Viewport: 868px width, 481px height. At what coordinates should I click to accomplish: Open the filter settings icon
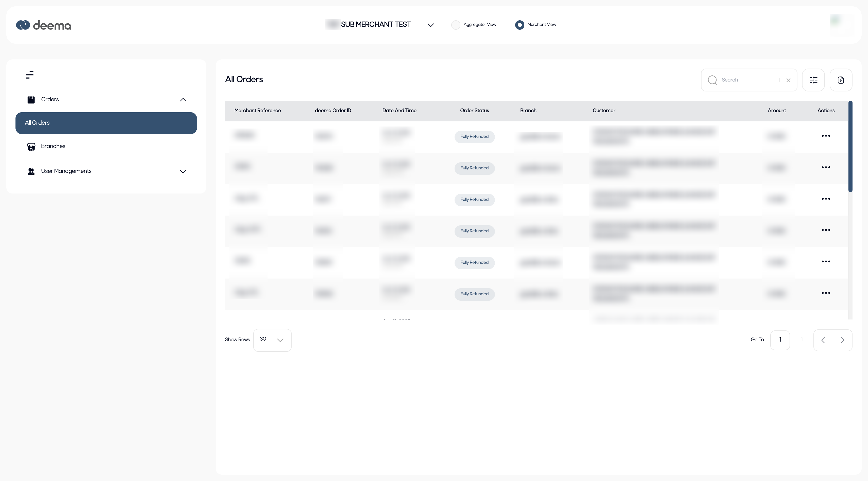click(813, 80)
